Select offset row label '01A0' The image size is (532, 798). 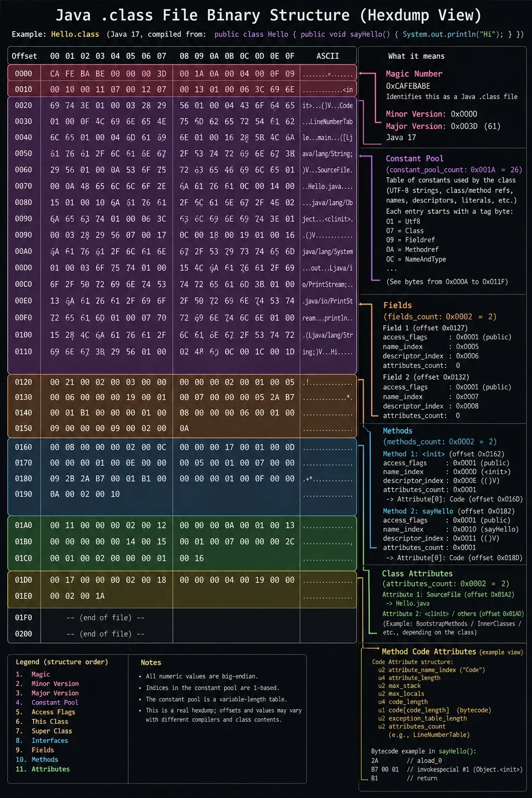[x=23, y=526]
